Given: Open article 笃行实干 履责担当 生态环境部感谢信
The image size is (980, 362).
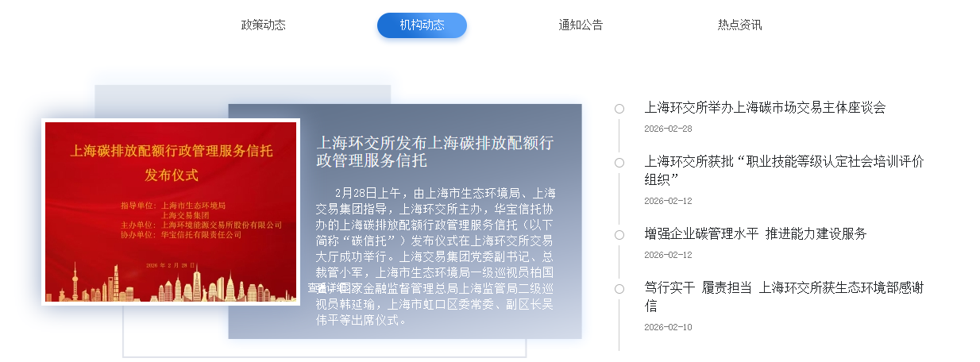Looking at the screenshot, I should point(783,296).
